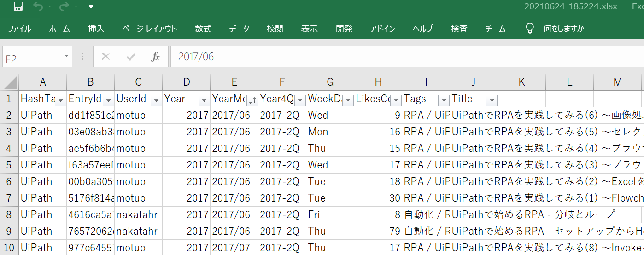Open the 開発 ribbon tab

344,29
